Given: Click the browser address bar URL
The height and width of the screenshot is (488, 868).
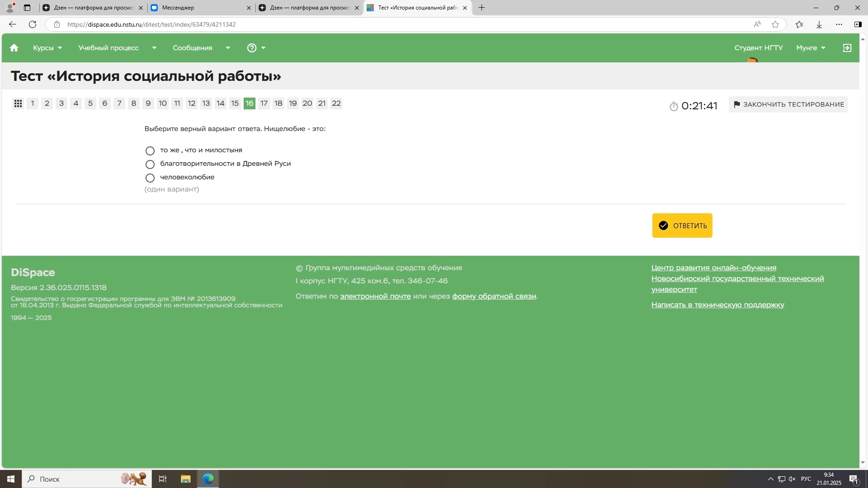Looking at the screenshot, I should 151,24.
